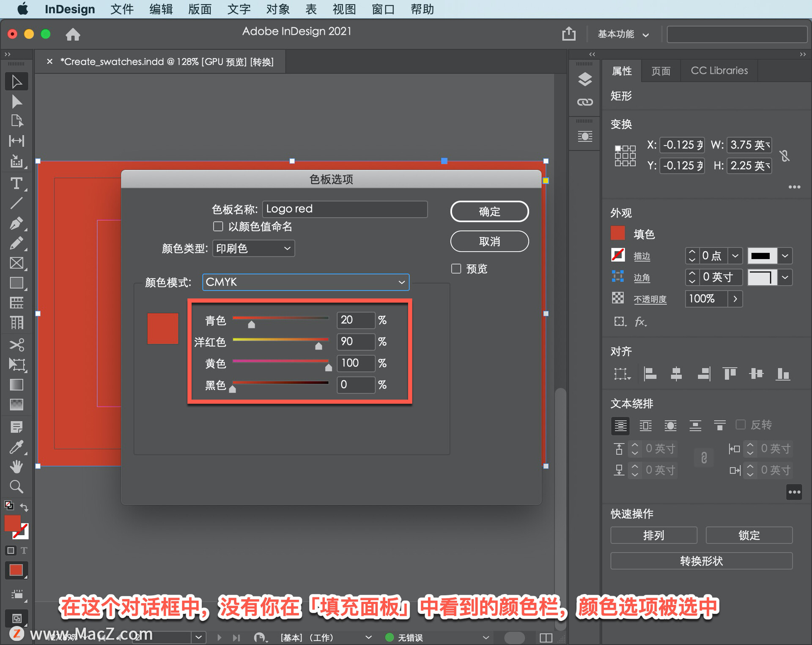Open the 颜色模式 CMYK dropdown
Image resolution: width=812 pixels, height=645 pixels.
coord(305,282)
